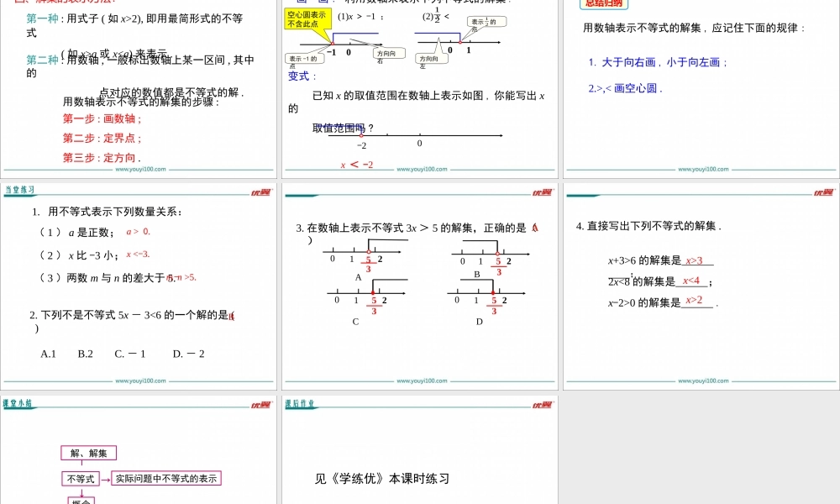Select the 当堂练习 slide thumbnail

click(139, 286)
